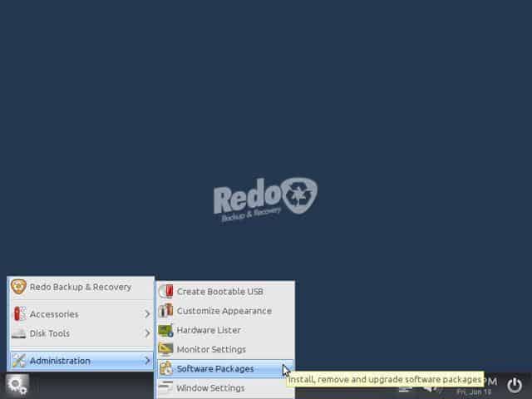
Task: Choose the Hardware Lister text entry
Action: [x=209, y=330]
